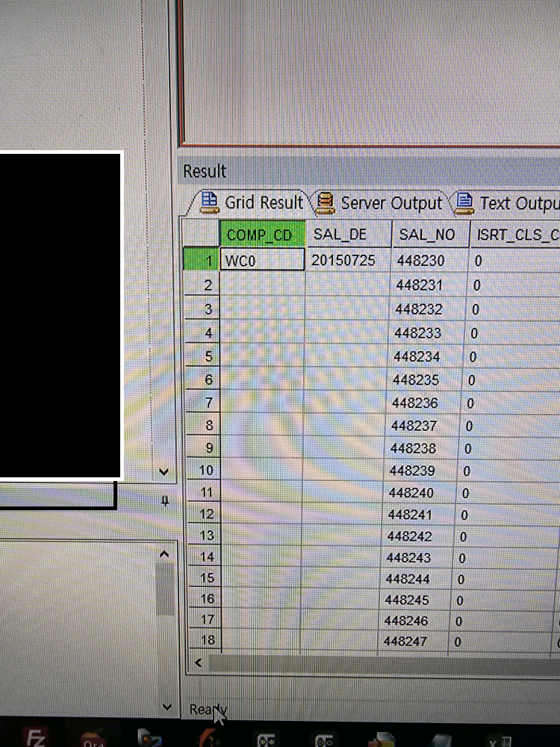Click the result grid's left scroll arrow
The height and width of the screenshot is (747, 560).
(x=199, y=663)
